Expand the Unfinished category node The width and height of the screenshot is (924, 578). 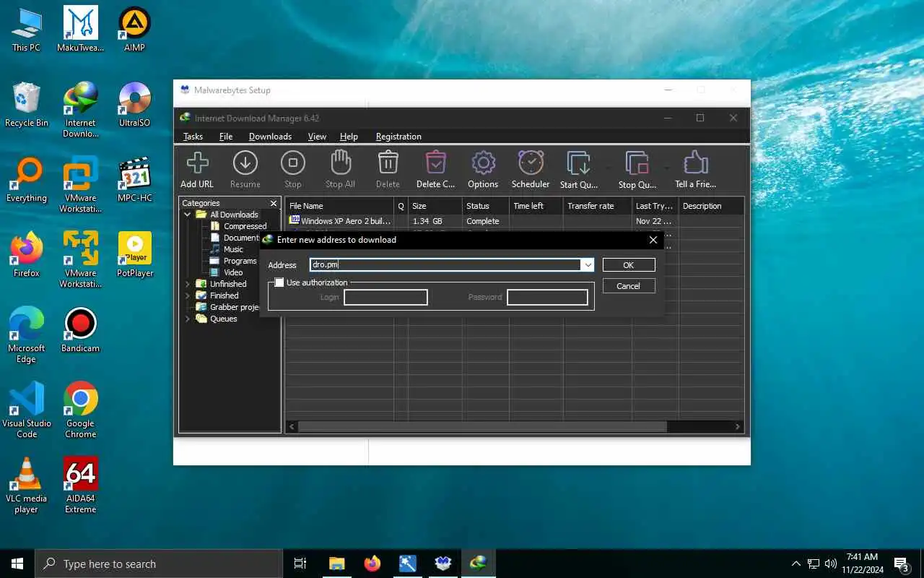188,284
